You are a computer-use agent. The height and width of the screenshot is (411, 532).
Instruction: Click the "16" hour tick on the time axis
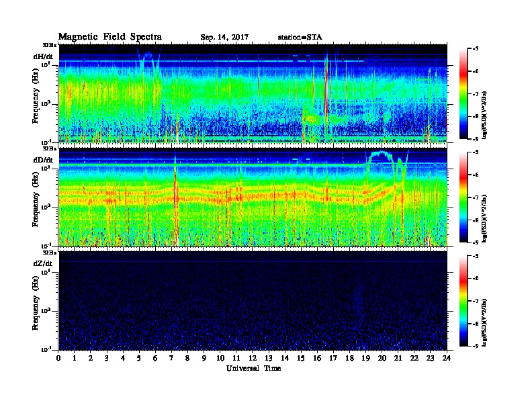tap(317, 359)
